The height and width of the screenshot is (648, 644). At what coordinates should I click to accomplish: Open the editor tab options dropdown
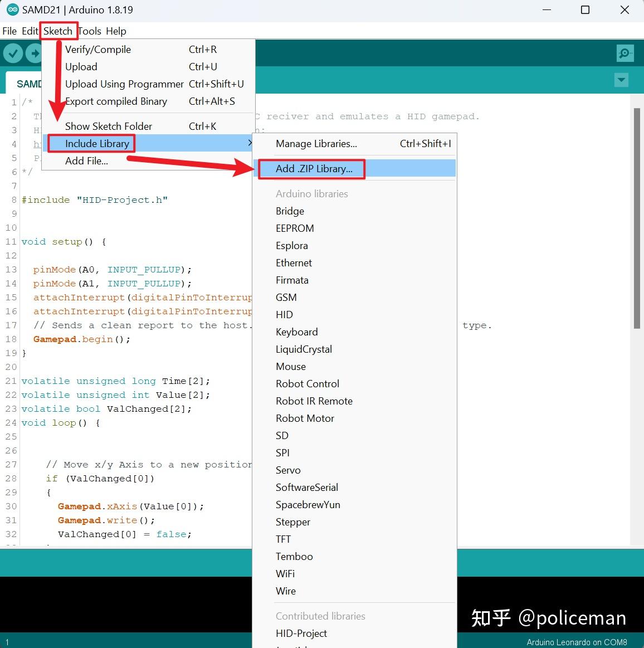click(x=621, y=80)
